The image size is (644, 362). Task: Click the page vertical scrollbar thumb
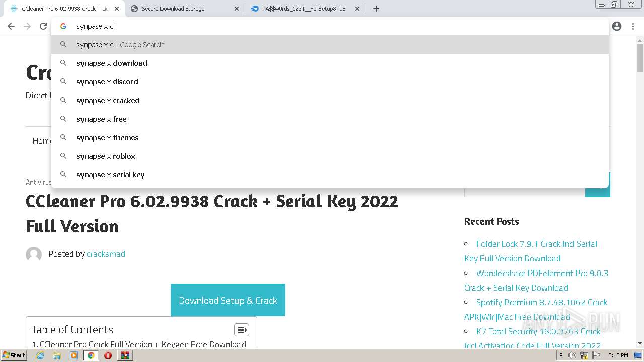click(640, 58)
